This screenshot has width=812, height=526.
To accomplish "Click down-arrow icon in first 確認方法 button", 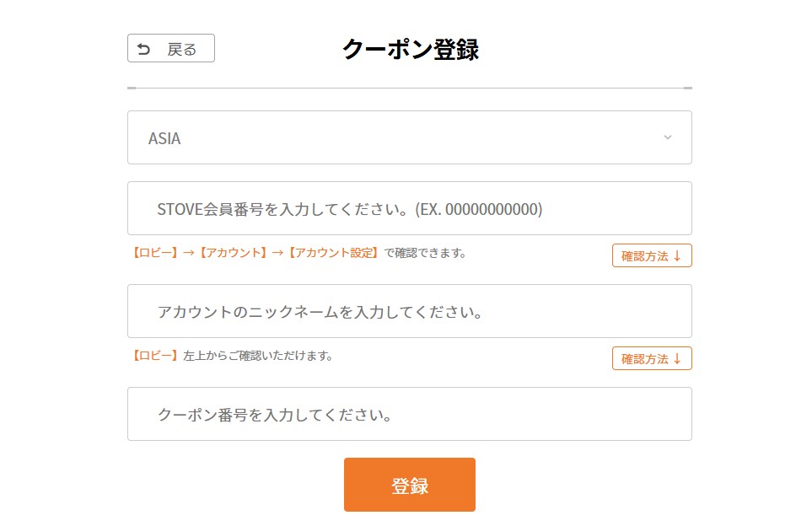I will point(677,256).
